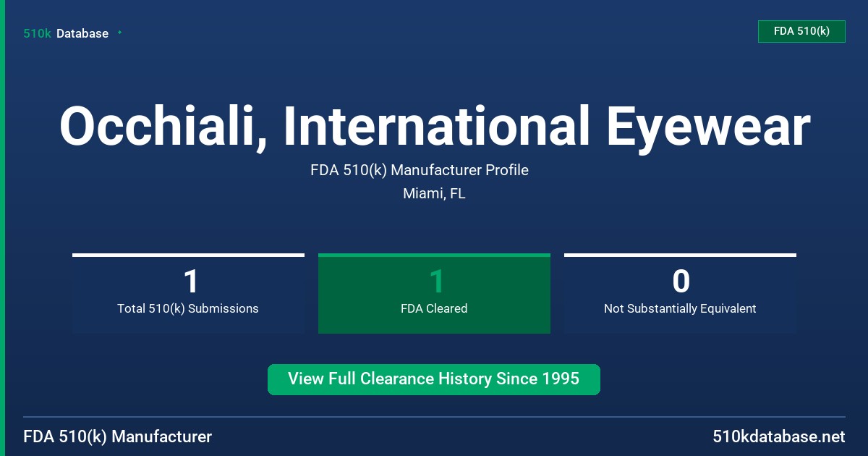868x456 pixels.
Task: Click the green dot beside Database logo
Action: [x=119, y=33]
